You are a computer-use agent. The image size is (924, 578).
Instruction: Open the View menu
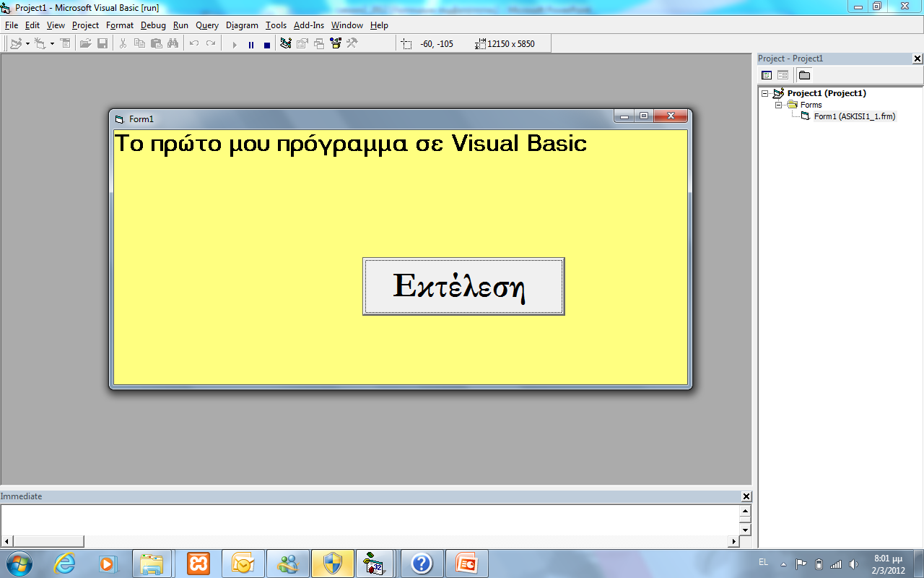pos(56,25)
